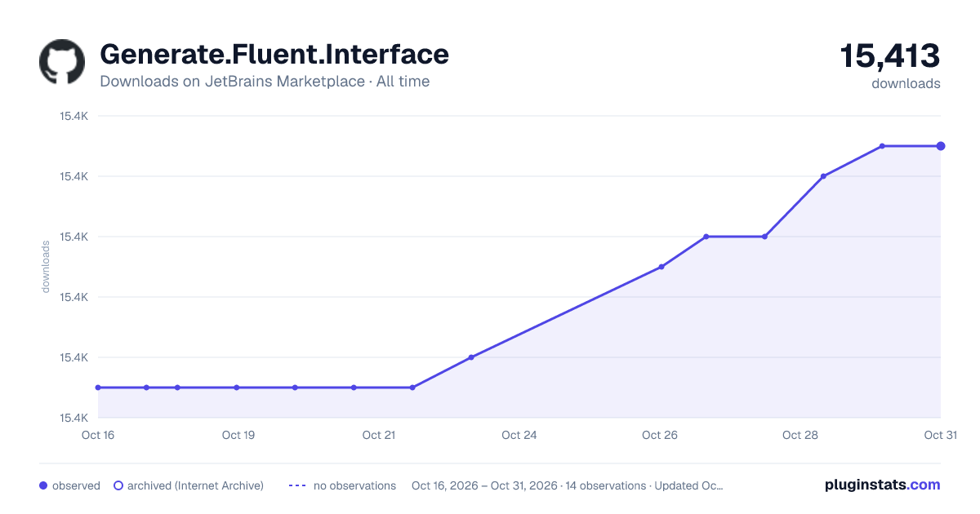Click the Oct 31 axis label
The width and height of the screenshot is (980, 514).
point(940,435)
